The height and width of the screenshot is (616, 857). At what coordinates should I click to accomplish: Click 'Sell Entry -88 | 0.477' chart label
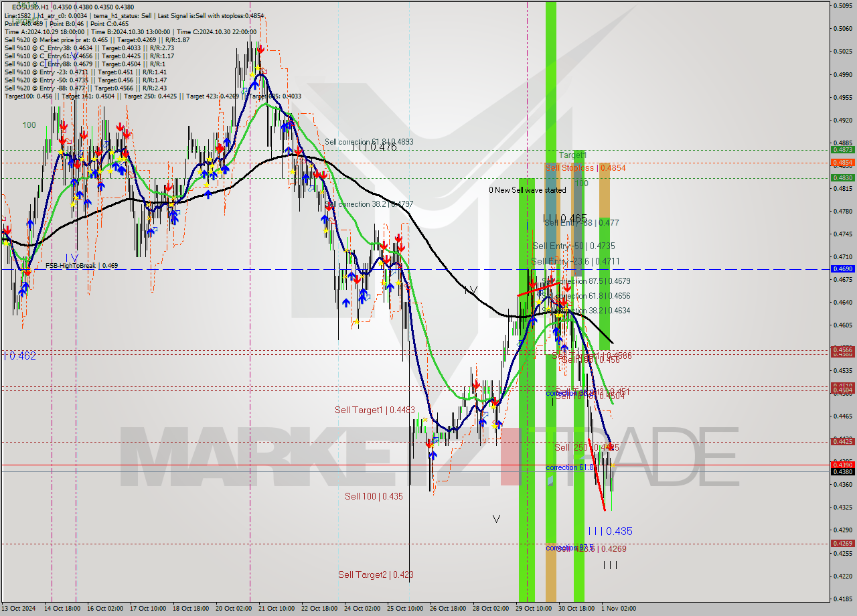[582, 222]
